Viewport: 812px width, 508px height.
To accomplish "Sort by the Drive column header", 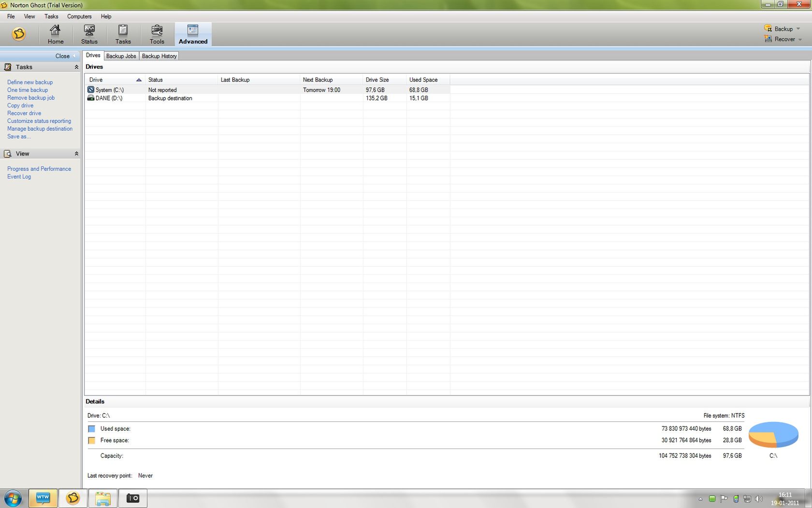I will tap(115, 80).
